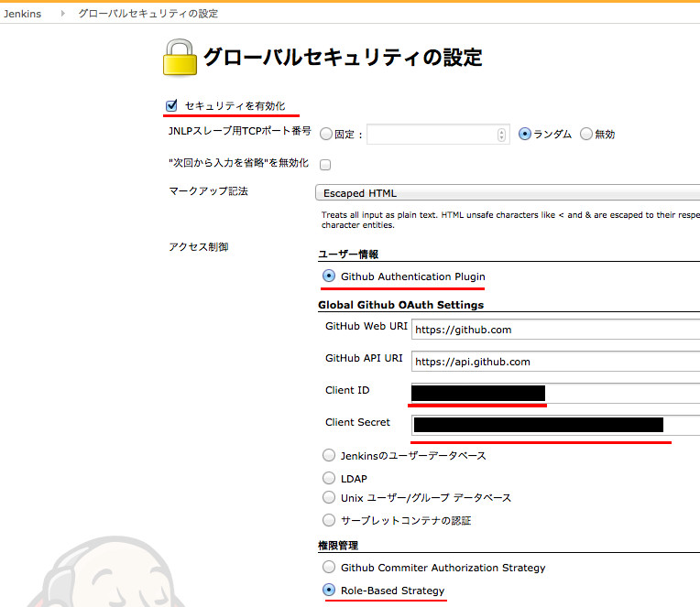This screenshot has height=607, width=700.
Task: Open the Jenkins breadcrumb link
Action: pyautogui.click(x=22, y=14)
